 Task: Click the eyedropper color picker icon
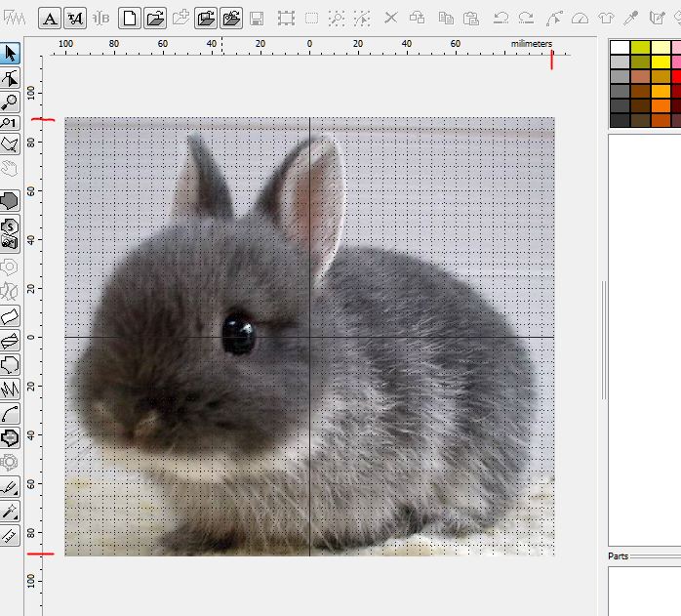[630, 18]
